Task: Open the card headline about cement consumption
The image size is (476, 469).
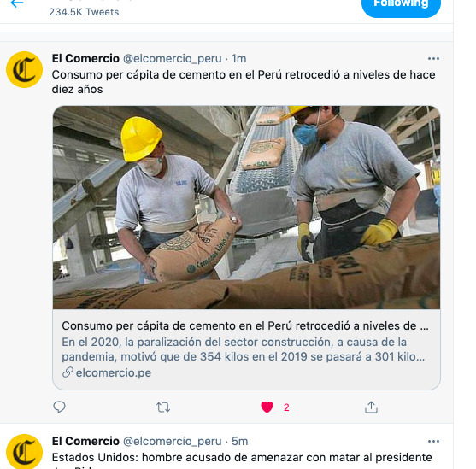Action: point(245,325)
